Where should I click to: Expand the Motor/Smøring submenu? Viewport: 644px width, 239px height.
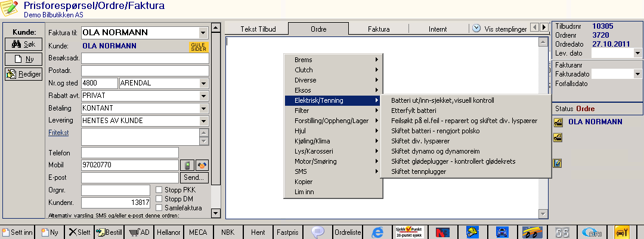point(334,161)
